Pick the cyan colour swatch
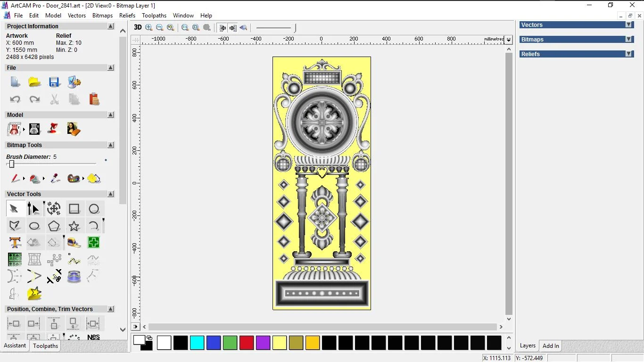 pos(197,343)
